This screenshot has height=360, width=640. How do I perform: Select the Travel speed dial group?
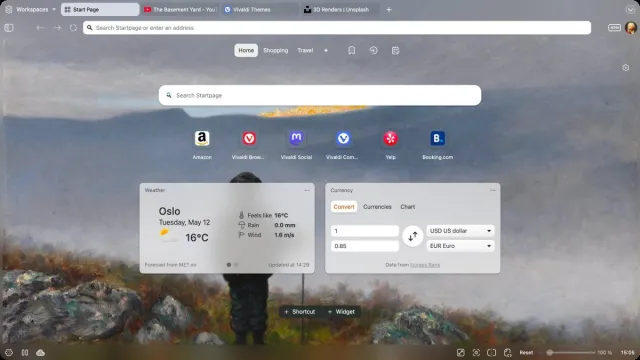[x=305, y=50]
